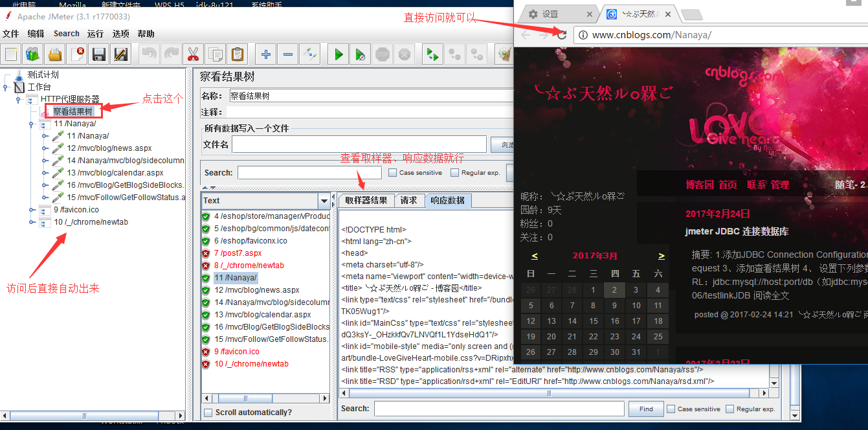Click the Shutdown X icon
The image size is (868, 430).
click(x=404, y=54)
